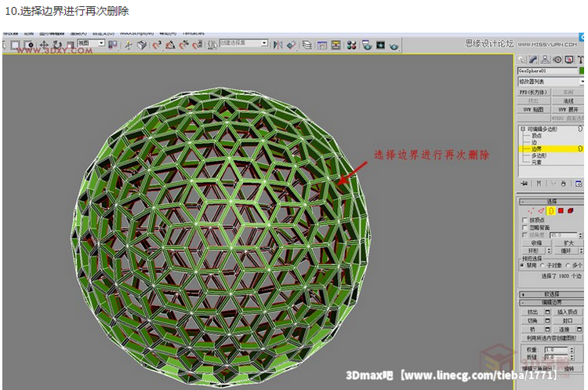Click the FFD(长方体) modifier button
Screen dimensions: 588x390
click(534, 92)
